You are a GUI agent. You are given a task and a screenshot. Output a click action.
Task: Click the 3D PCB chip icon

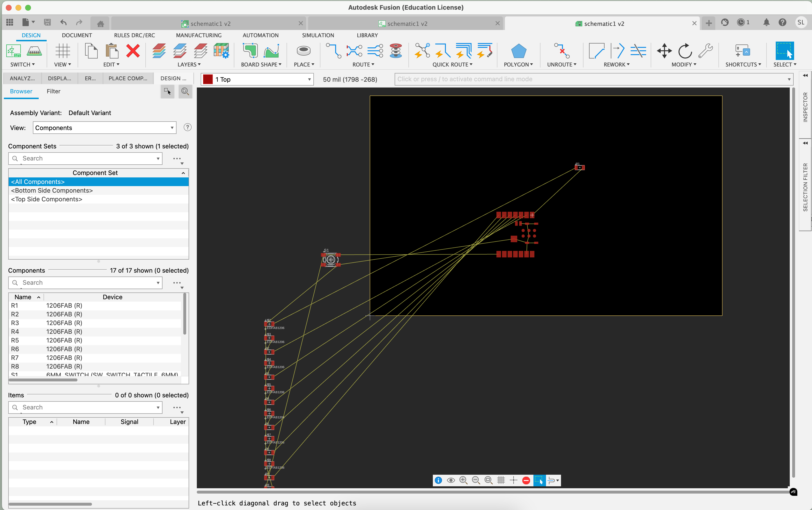34,51
